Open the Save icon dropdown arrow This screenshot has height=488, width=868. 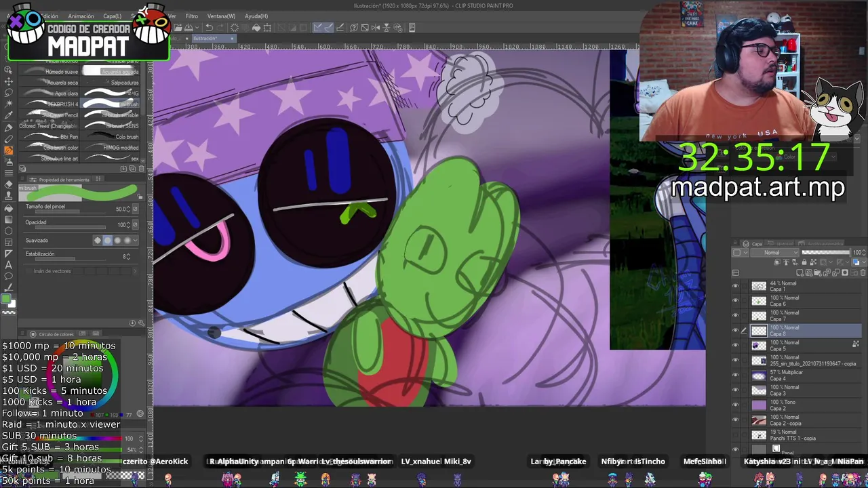coord(196,28)
